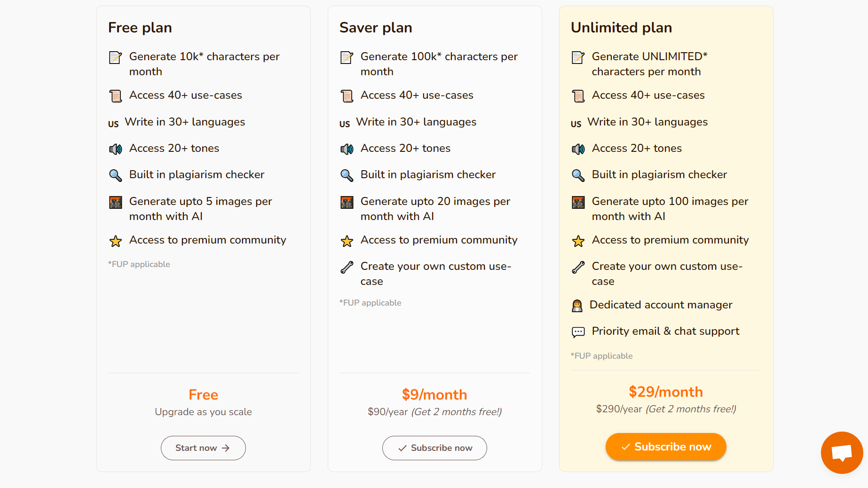Click the Saver plan heading
The height and width of the screenshot is (488, 868).
376,27
